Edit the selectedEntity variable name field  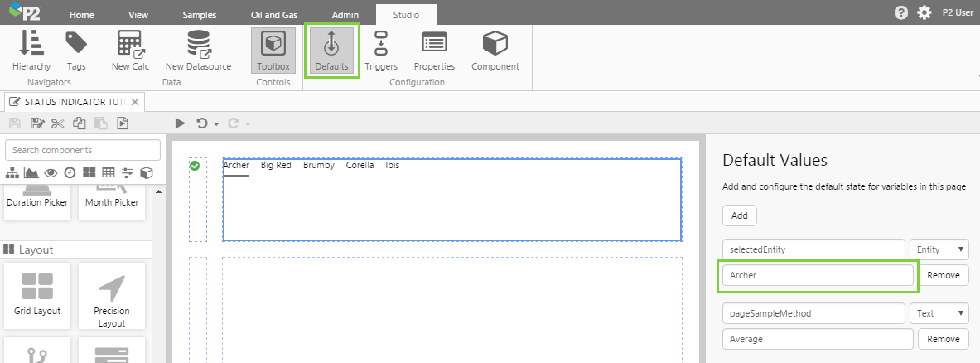(x=813, y=249)
